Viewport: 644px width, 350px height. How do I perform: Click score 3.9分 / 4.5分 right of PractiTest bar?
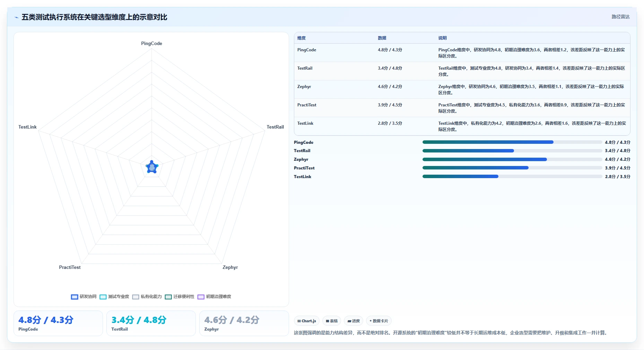click(618, 168)
